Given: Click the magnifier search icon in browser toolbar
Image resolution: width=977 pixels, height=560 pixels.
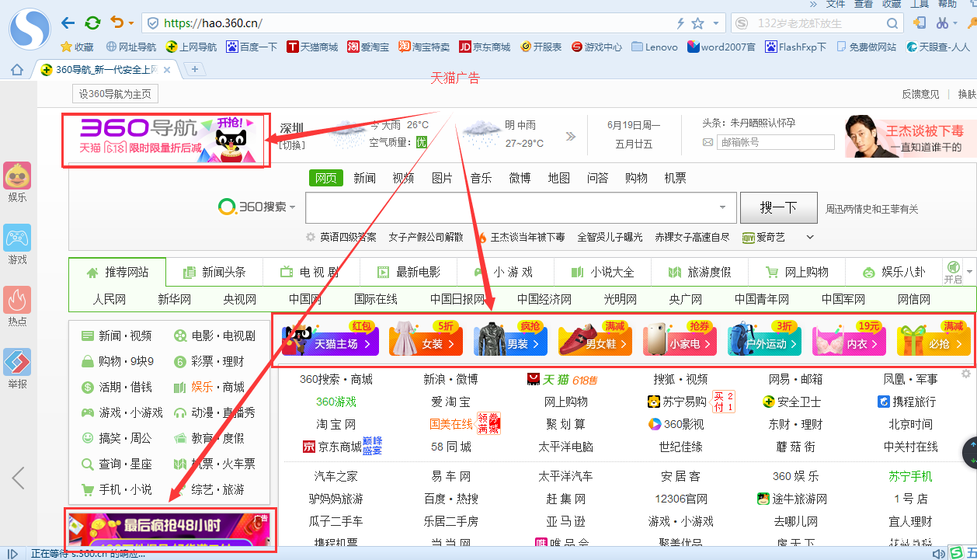Looking at the screenshot, I should 893,23.
